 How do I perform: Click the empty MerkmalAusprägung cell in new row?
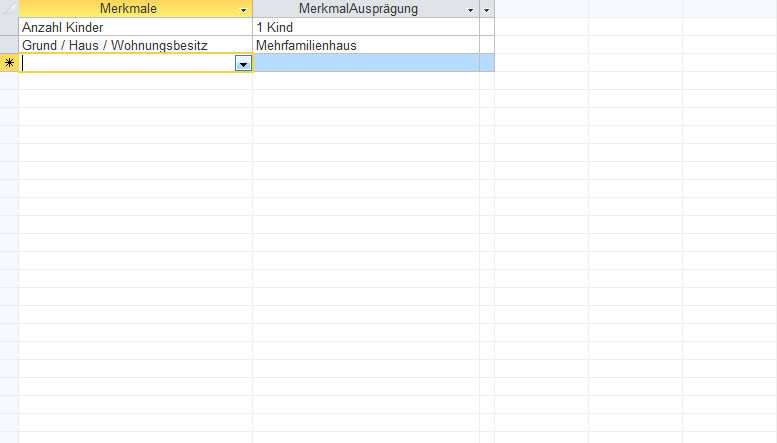coord(366,63)
